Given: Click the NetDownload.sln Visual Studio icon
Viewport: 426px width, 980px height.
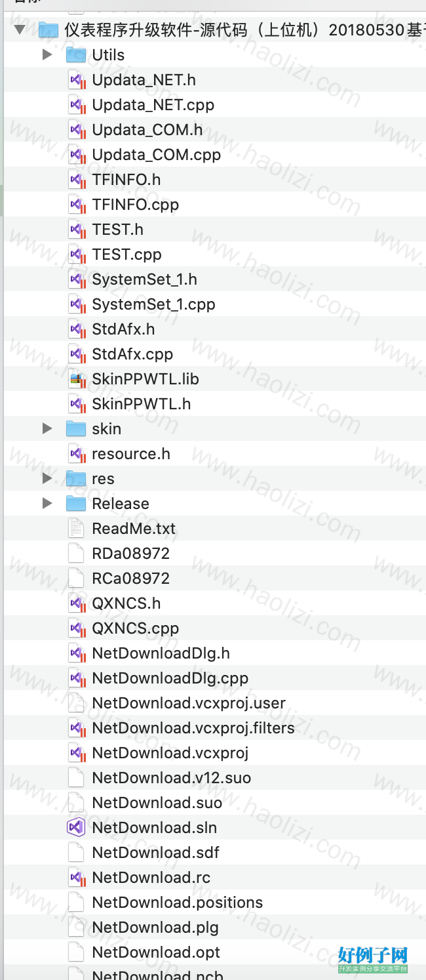Looking at the screenshot, I should pyautogui.click(x=76, y=827).
